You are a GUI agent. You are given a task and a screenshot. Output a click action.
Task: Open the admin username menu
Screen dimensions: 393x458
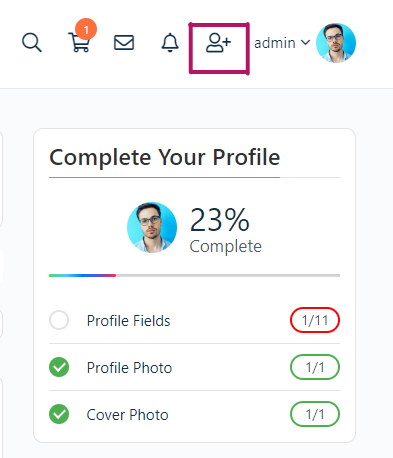tap(275, 43)
